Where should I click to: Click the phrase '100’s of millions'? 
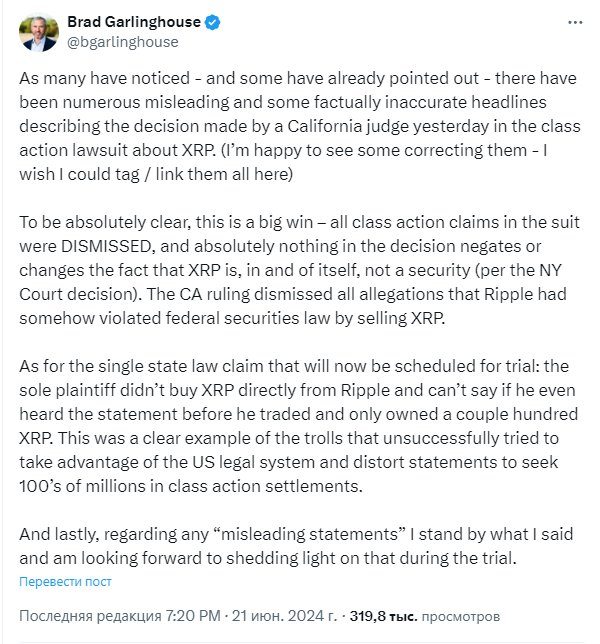click(x=82, y=486)
